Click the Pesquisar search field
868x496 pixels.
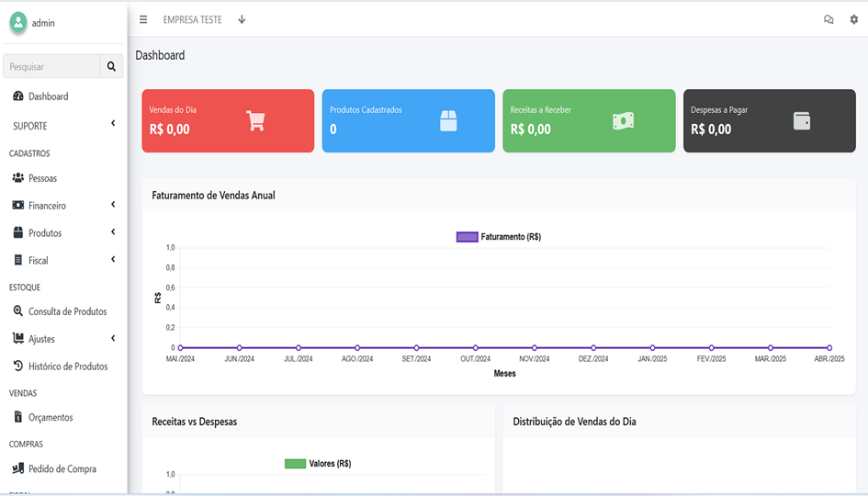click(x=51, y=66)
